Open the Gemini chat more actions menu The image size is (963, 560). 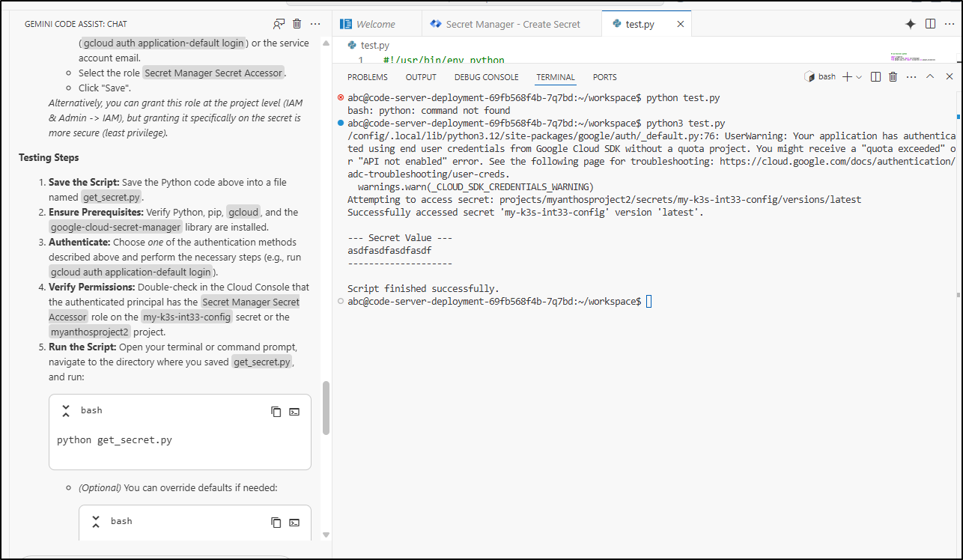[316, 24]
